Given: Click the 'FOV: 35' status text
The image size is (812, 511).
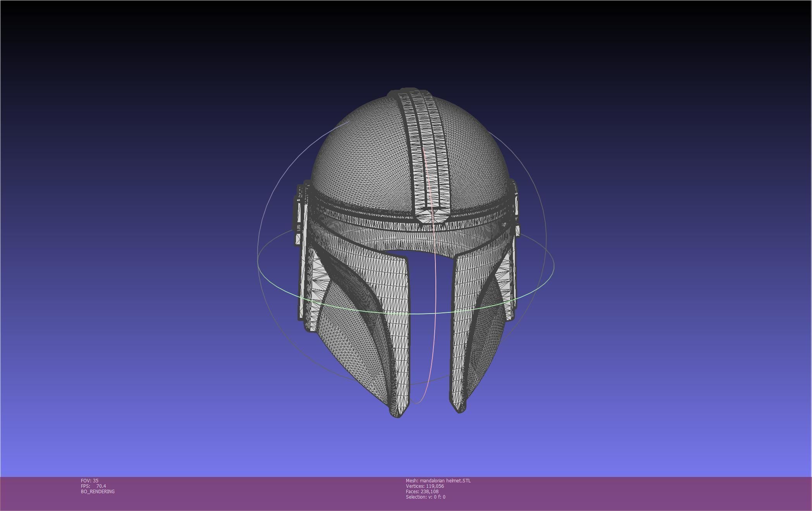Looking at the screenshot, I should point(89,480).
